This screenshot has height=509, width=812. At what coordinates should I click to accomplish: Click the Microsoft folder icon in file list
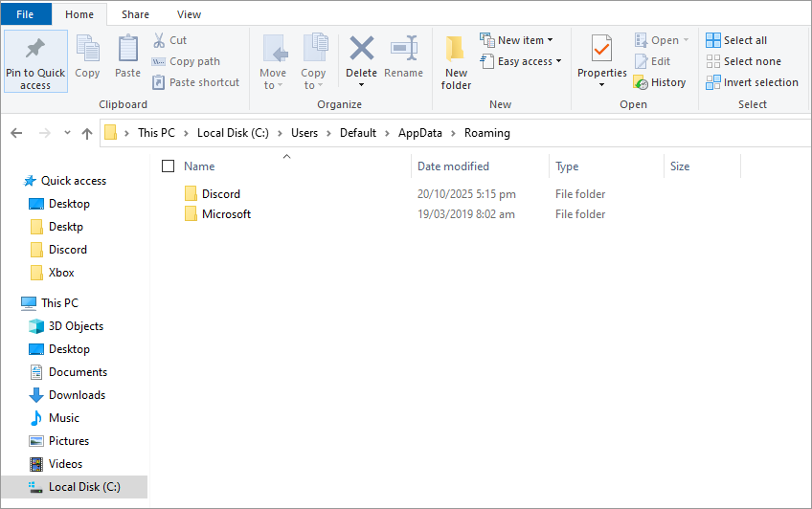pos(191,214)
